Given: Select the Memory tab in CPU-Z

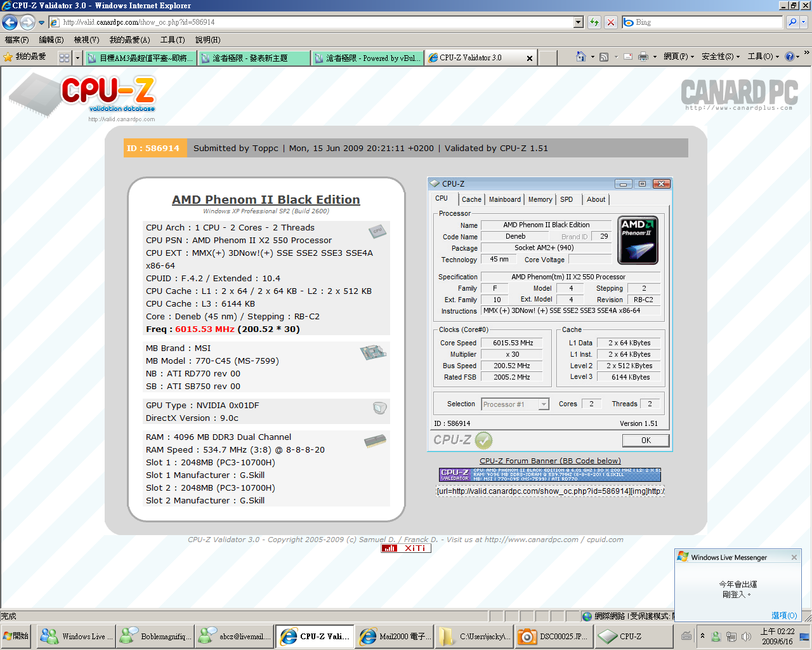Looking at the screenshot, I should pos(540,199).
